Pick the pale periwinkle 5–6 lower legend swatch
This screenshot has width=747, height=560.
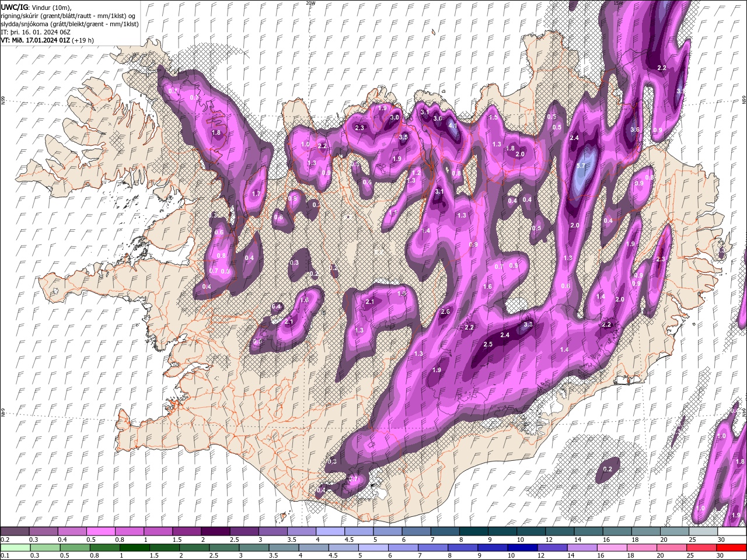[373, 548]
